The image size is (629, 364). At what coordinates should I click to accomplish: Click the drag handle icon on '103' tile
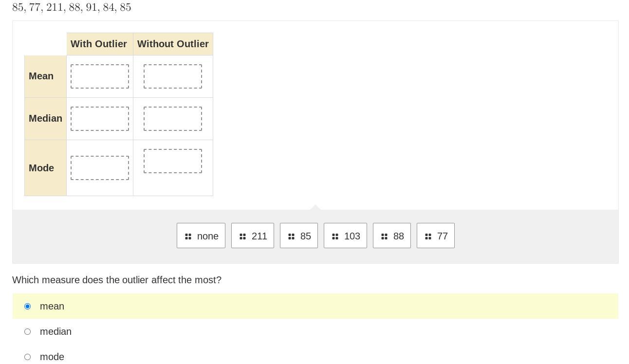pyautogui.click(x=335, y=237)
